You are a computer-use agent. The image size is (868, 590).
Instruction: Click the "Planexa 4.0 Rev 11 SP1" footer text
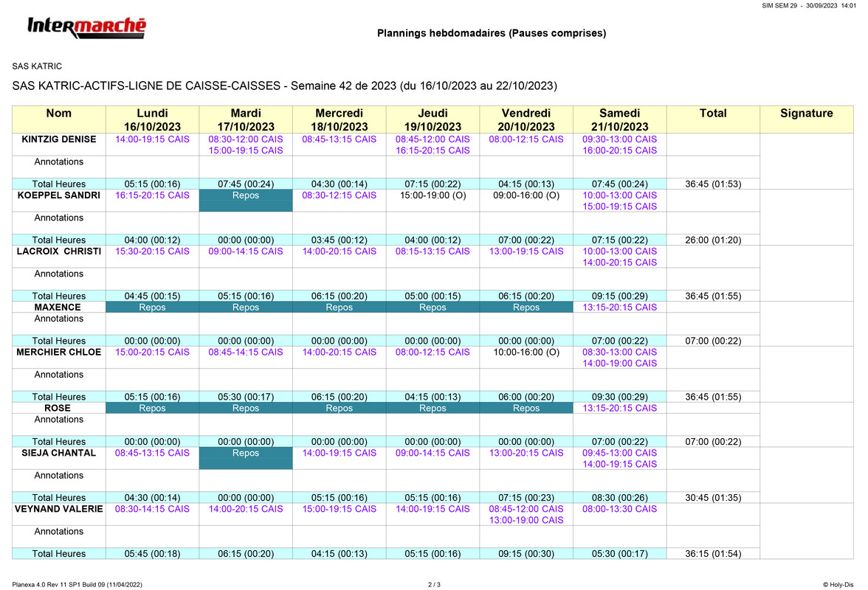(77, 585)
